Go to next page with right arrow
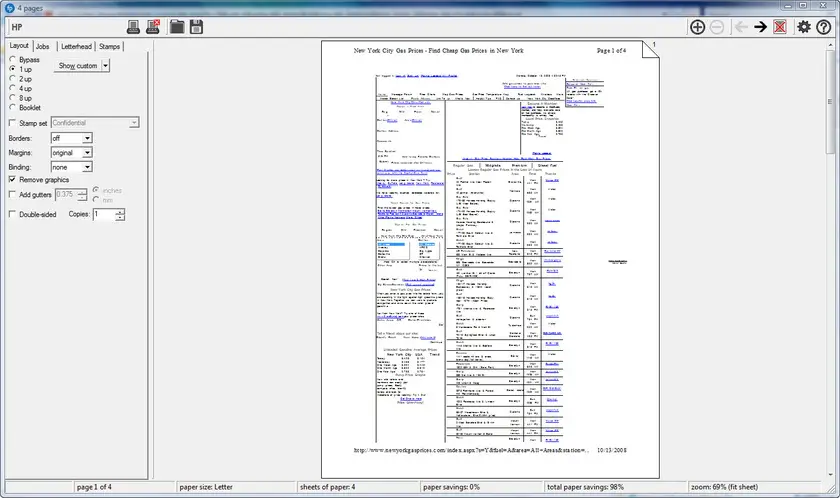 point(761,27)
